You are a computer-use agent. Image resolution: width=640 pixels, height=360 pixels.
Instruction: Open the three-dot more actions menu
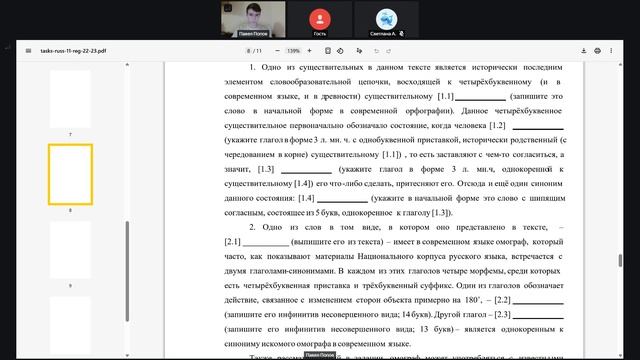[x=611, y=51]
